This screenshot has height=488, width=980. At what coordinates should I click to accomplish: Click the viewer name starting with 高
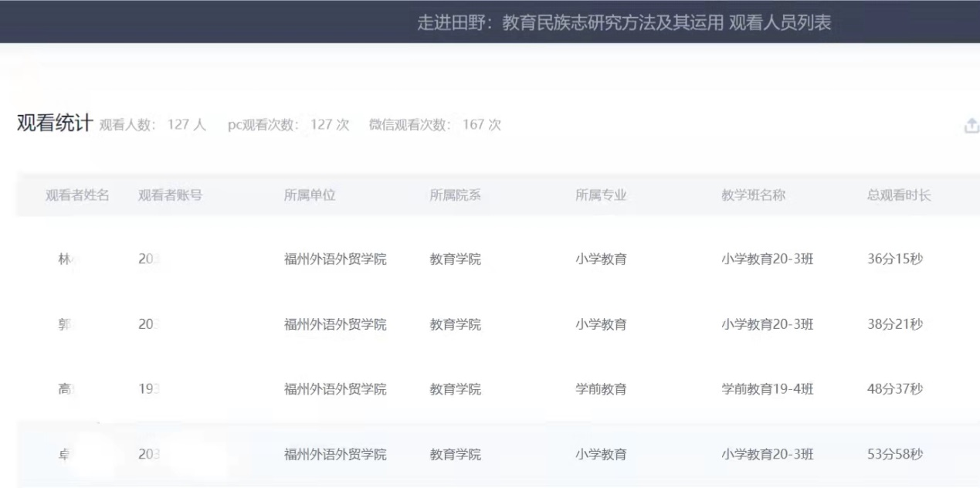pyautogui.click(x=66, y=389)
